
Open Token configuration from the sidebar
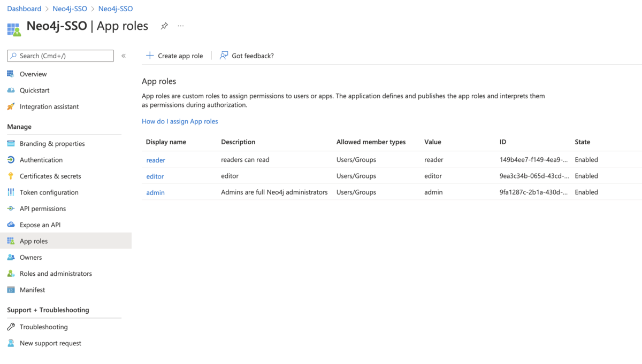(12, 192)
